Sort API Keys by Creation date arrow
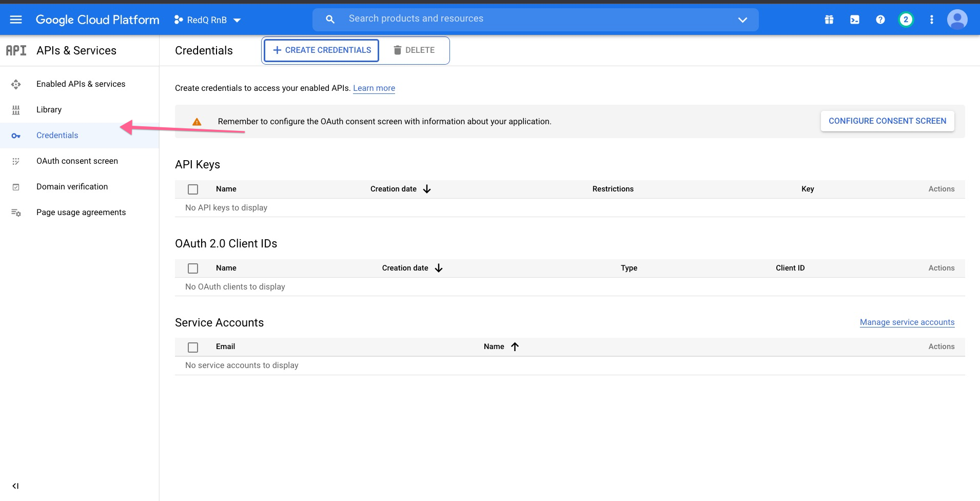This screenshot has height=501, width=980. [x=427, y=189]
